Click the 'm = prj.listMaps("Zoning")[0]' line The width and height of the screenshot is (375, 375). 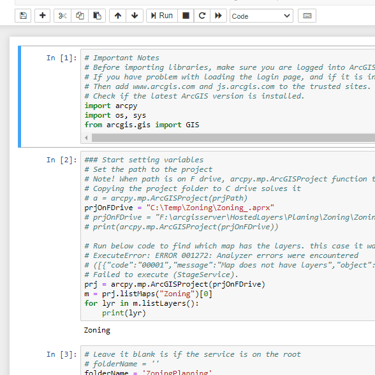coord(148,294)
